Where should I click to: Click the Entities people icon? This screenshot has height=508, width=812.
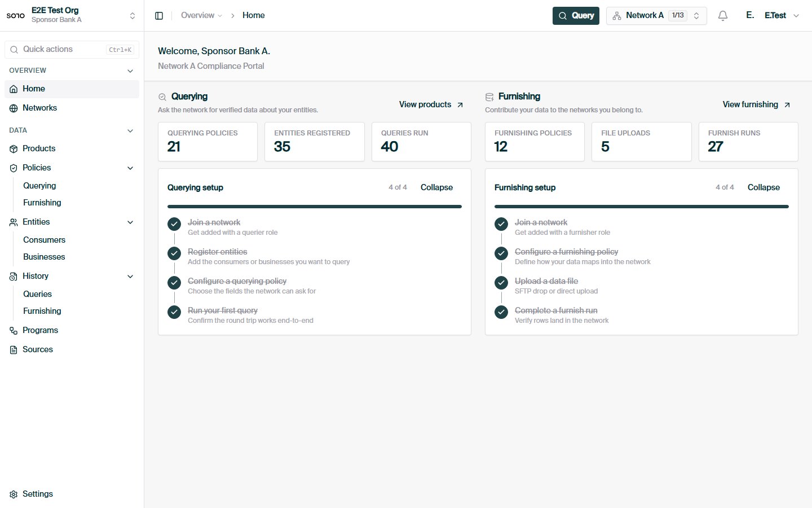[14, 222]
